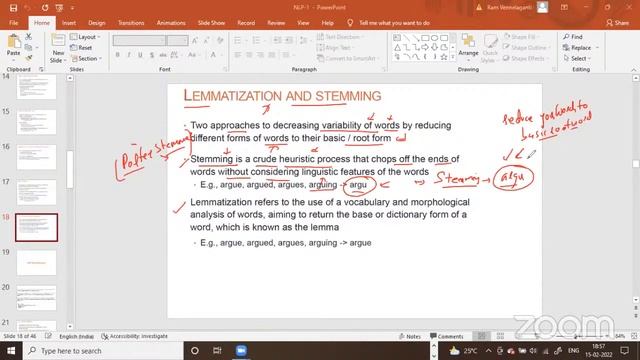Select the Right Arrow shape in gallery
The height and width of the screenshot is (360, 640).
(425, 48)
